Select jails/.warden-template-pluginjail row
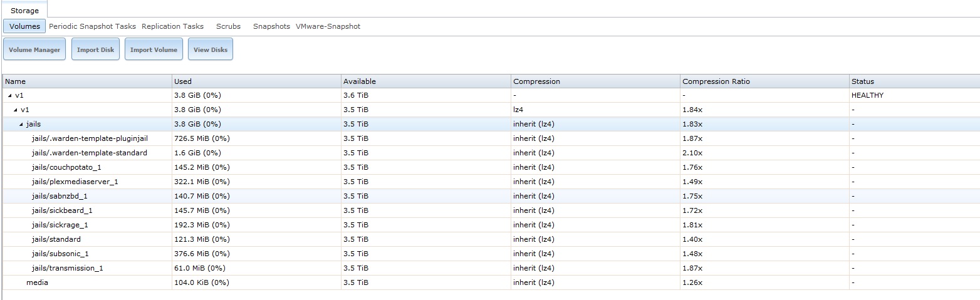 [x=491, y=138]
